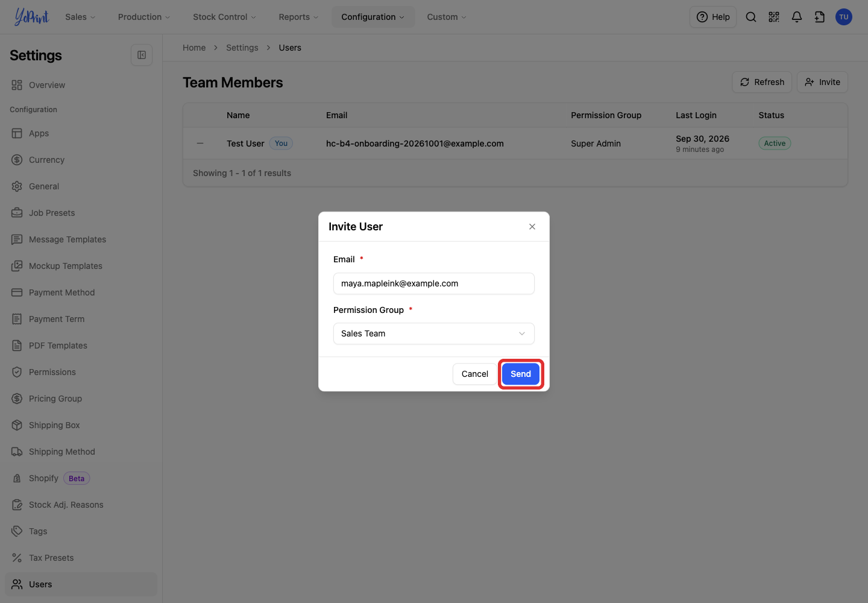Open Mockup Templates settings

point(81,266)
